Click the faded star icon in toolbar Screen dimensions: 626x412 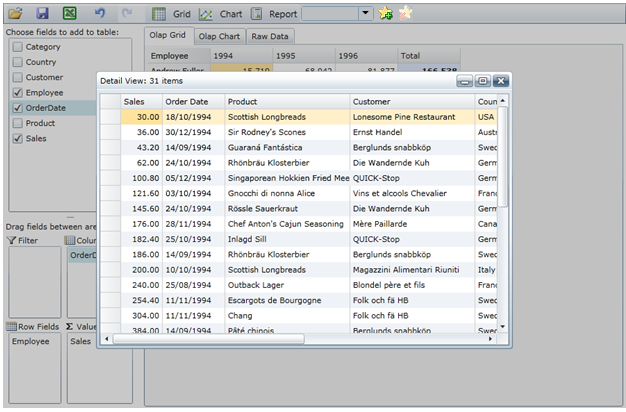point(405,14)
